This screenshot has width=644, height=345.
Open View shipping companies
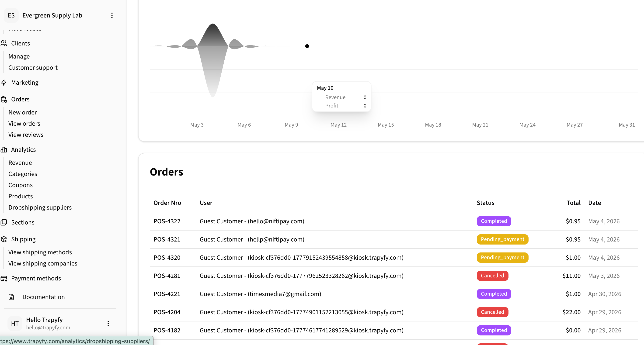pos(43,264)
